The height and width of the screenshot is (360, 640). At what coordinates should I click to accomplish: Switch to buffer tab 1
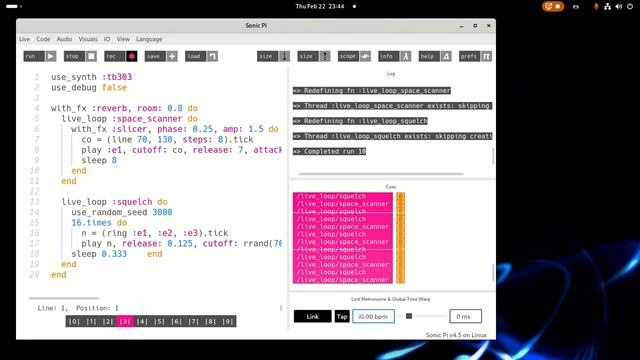(x=91, y=321)
